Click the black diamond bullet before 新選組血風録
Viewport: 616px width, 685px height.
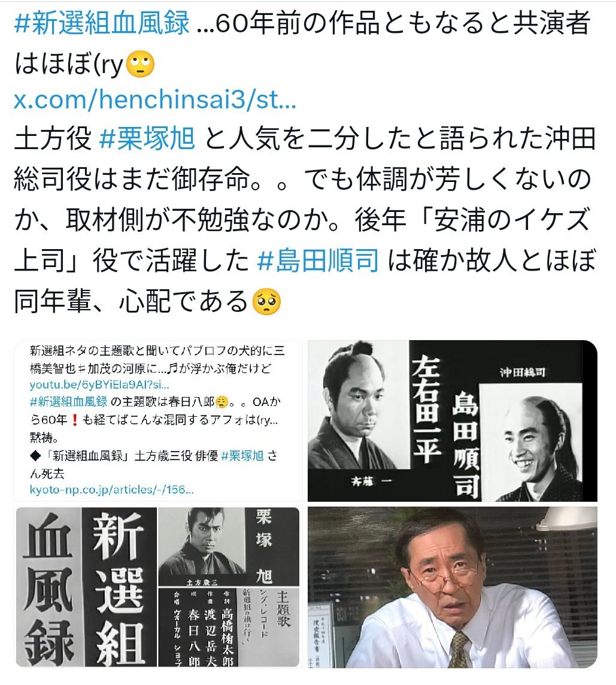(36, 456)
